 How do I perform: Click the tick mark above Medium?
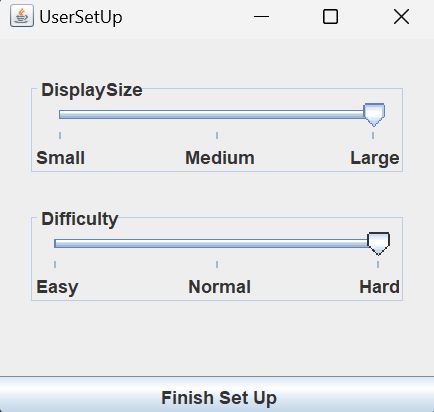[x=217, y=135]
